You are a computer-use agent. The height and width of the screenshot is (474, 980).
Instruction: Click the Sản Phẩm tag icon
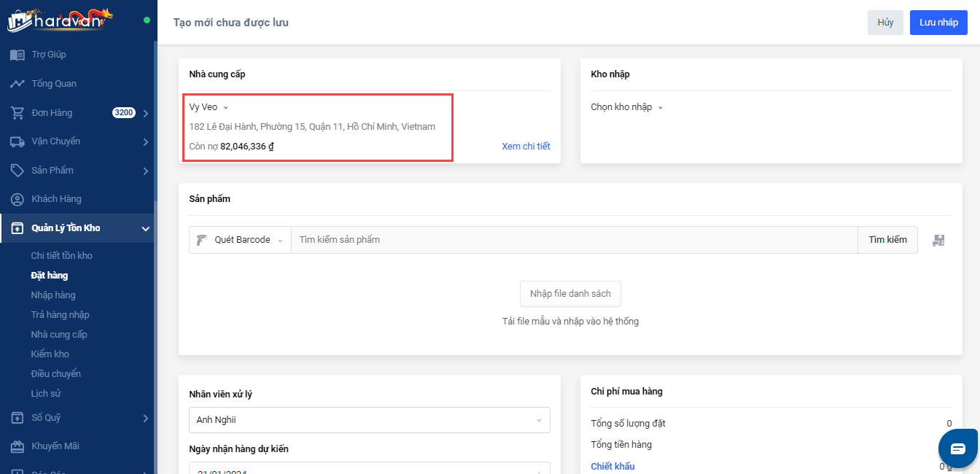click(x=17, y=171)
